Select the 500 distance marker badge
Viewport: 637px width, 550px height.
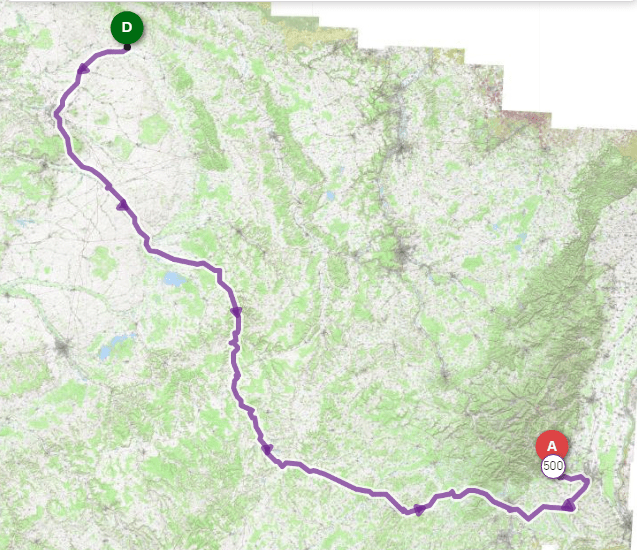tap(553, 466)
